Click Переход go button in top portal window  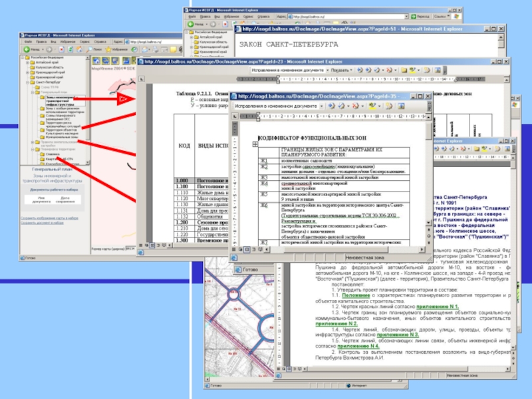click(420, 16)
